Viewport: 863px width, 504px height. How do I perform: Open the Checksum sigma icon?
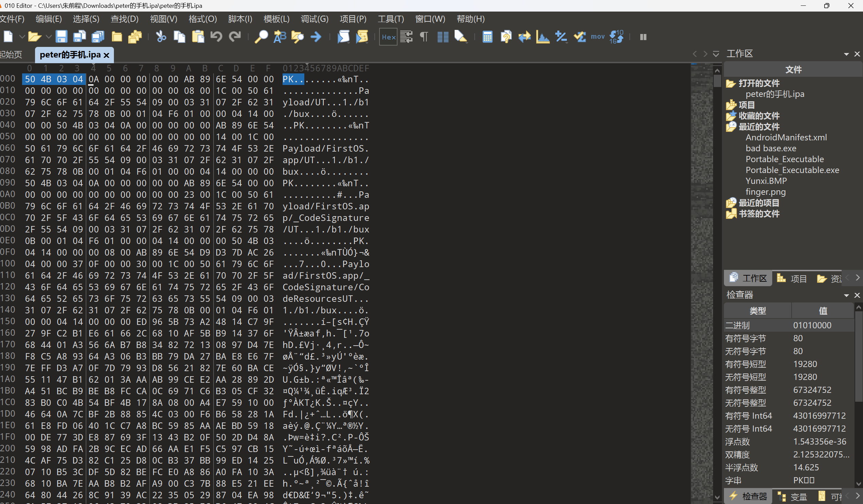(x=580, y=37)
